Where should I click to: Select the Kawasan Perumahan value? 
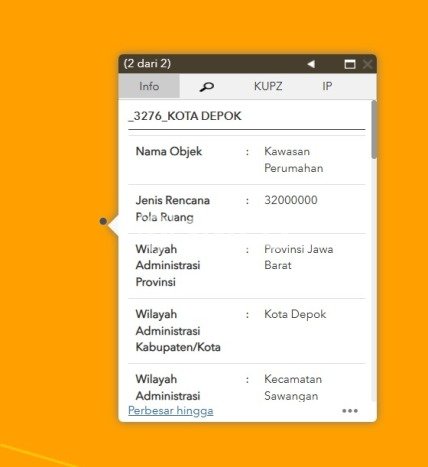(x=294, y=160)
